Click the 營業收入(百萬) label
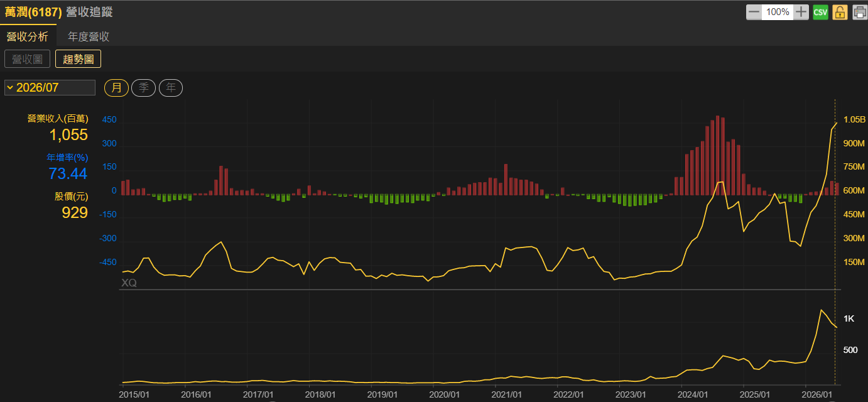Screen dimensions: 868x402 click(57, 118)
